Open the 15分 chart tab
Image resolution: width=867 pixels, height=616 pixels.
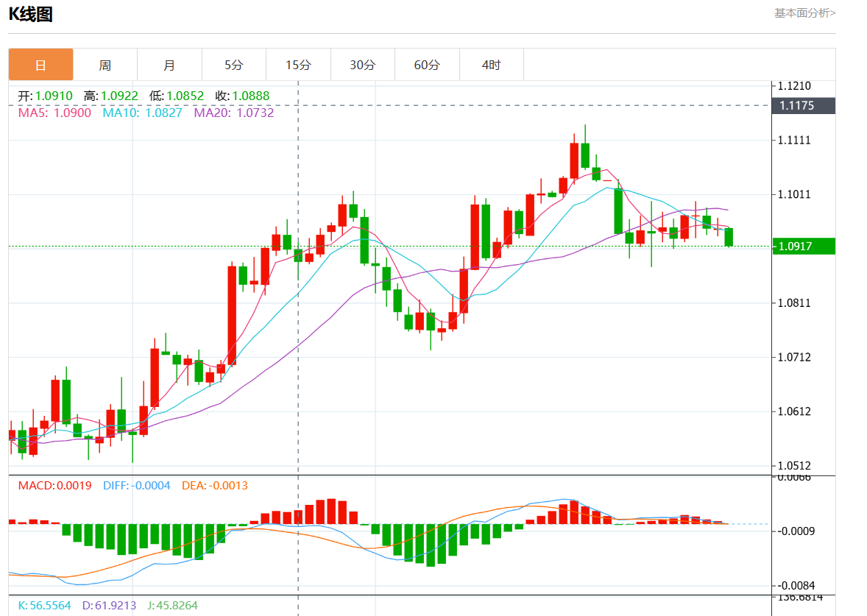coord(298,65)
